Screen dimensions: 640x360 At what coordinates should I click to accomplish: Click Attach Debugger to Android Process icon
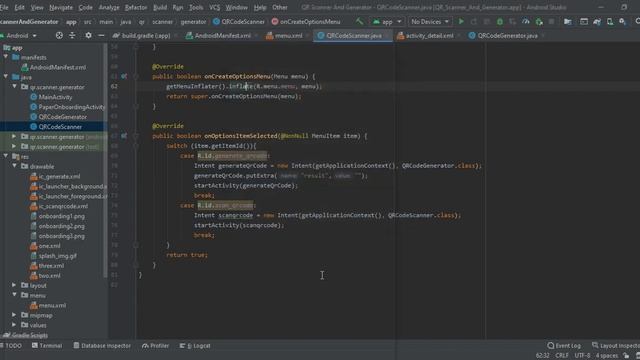coord(539,21)
